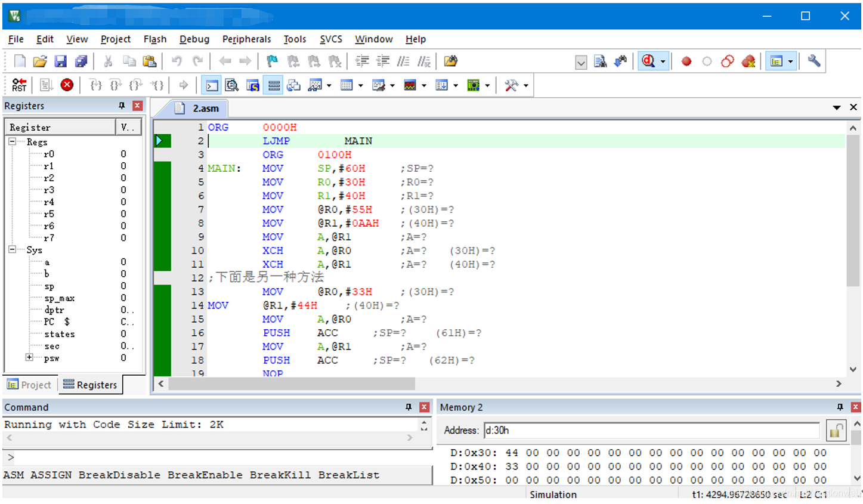
Task: Toggle the Registers Window toolbar button
Action: [274, 86]
